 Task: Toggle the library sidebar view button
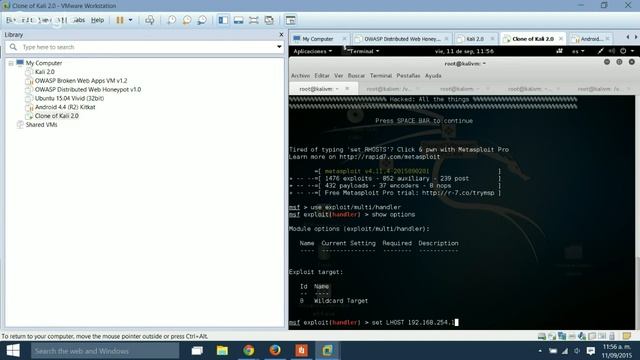click(x=223, y=20)
